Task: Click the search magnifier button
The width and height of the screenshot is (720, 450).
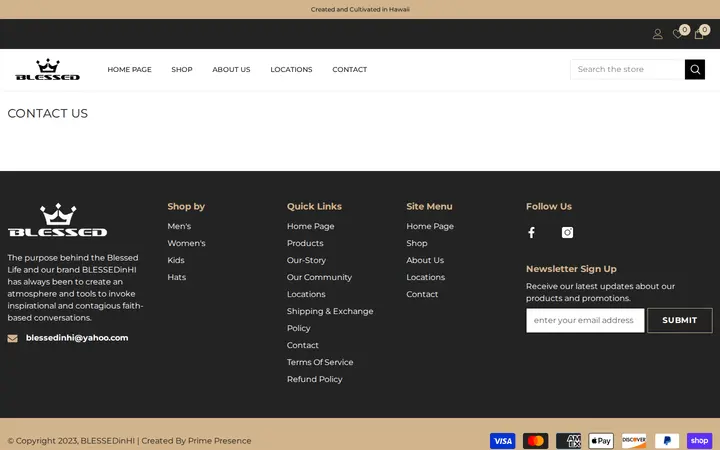Action: click(x=695, y=69)
